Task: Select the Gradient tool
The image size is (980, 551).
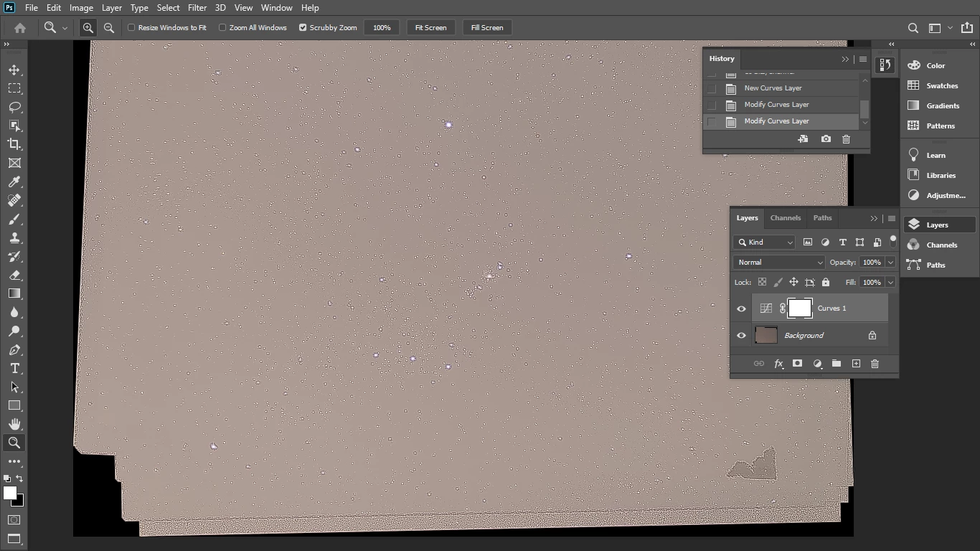Action: click(14, 293)
